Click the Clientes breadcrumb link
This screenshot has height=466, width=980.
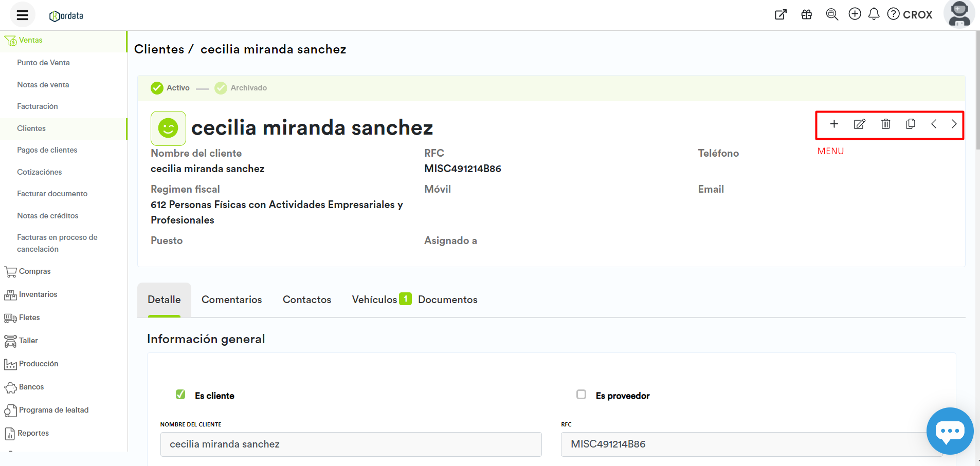(159, 49)
